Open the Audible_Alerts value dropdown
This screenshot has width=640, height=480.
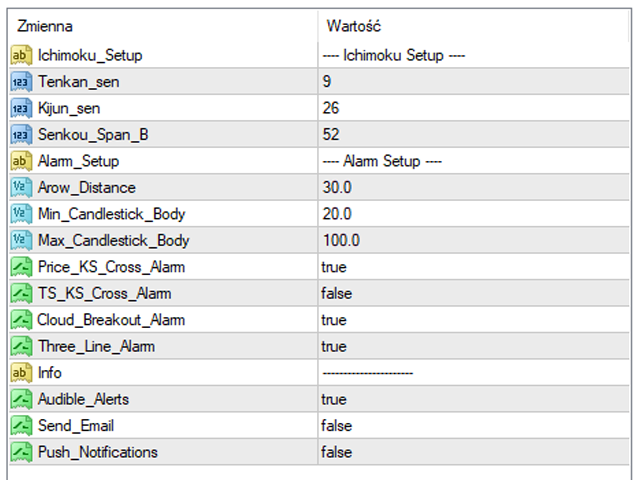[473, 399]
